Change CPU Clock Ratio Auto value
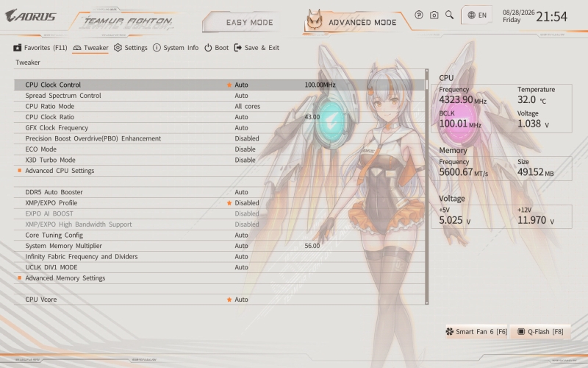 pyautogui.click(x=242, y=117)
